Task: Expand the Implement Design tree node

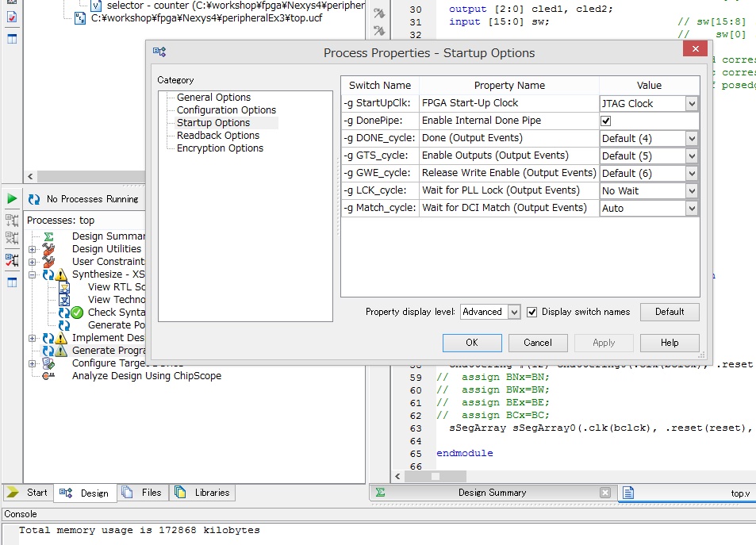Action: click(33, 338)
